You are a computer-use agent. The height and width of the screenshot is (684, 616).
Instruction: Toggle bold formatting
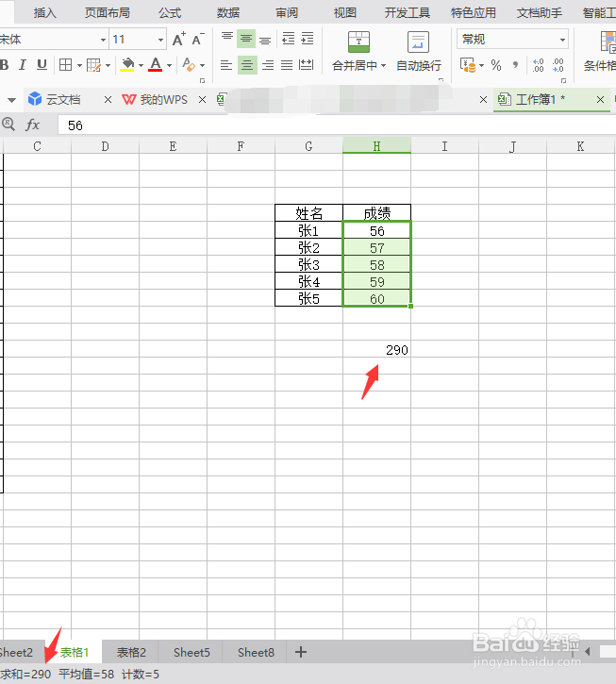[4, 65]
